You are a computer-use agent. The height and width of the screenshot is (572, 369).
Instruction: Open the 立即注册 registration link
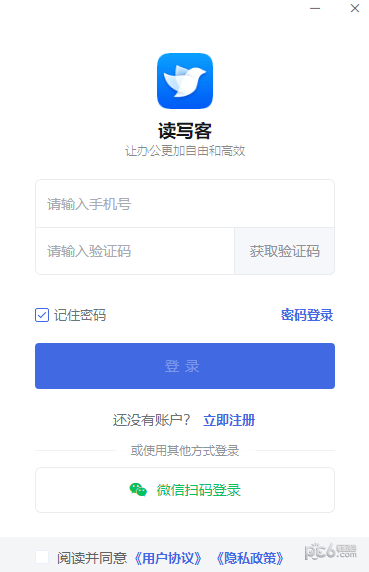[x=229, y=420]
